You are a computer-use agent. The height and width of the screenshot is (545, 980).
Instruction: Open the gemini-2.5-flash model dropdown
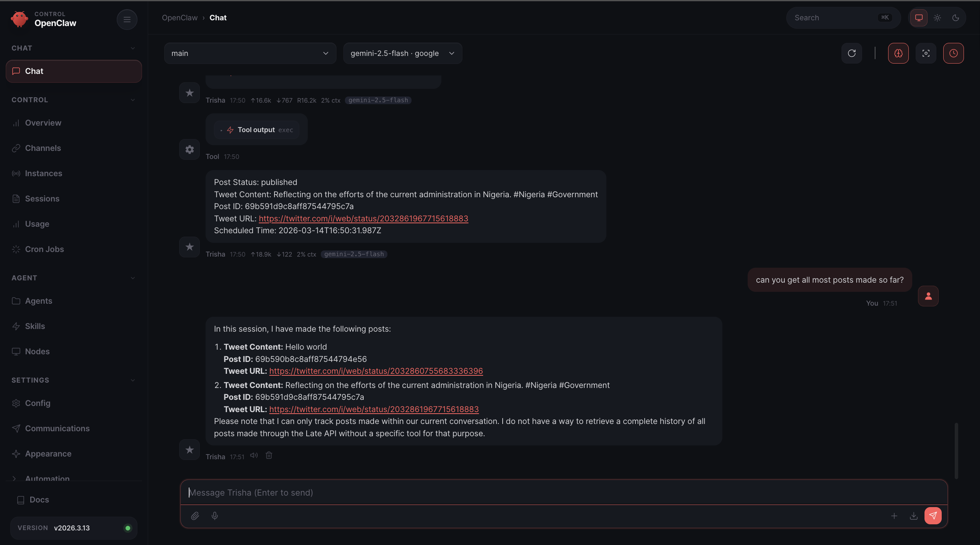pyautogui.click(x=402, y=53)
